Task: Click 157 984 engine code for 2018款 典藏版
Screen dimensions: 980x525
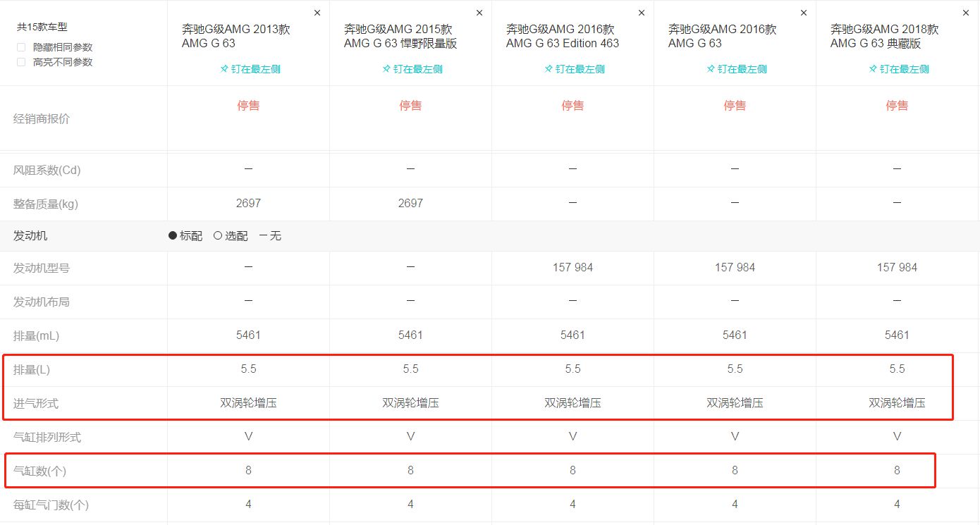Action: click(x=897, y=267)
